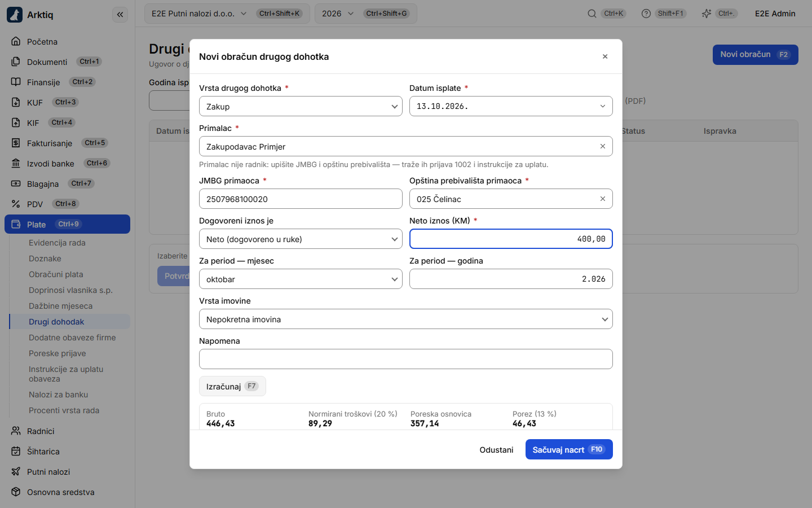
Task: Click the Izračunaj button
Action: point(232,386)
